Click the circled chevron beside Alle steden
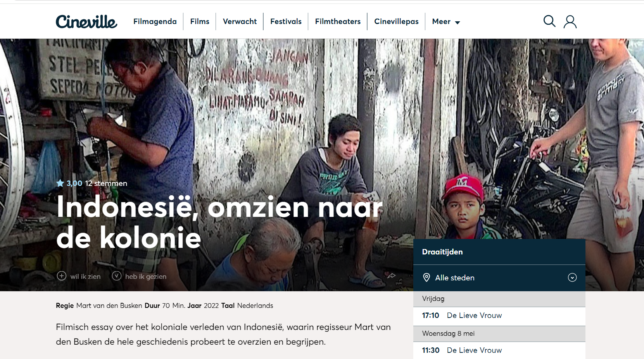 572,278
